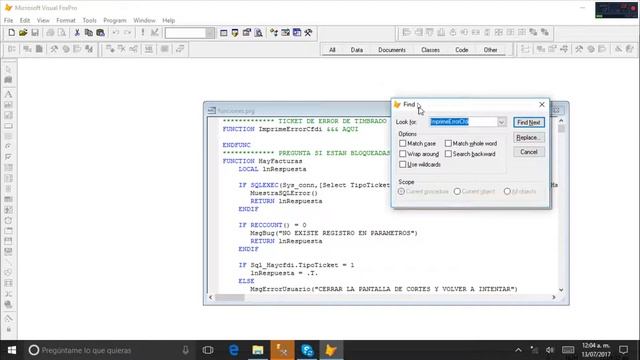This screenshot has width=640, height=360.
Task: Click the 'lnRespuesta = .T.' code line
Action: pyautogui.click(x=284, y=273)
